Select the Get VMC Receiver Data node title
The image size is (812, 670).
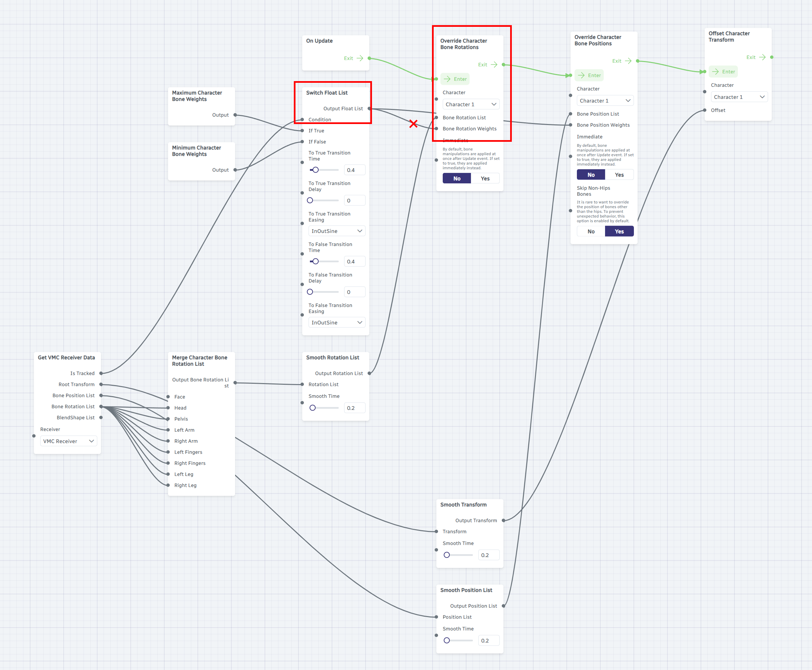66,357
